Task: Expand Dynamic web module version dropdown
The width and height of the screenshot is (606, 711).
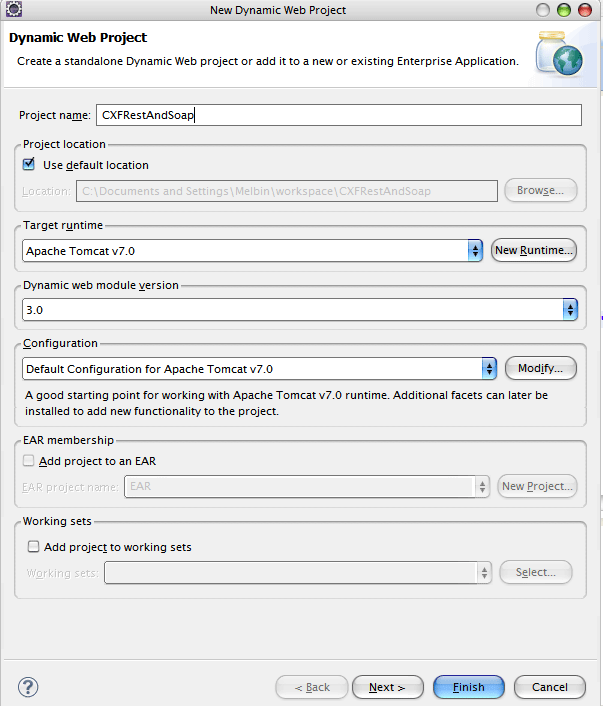Action: click(x=570, y=310)
